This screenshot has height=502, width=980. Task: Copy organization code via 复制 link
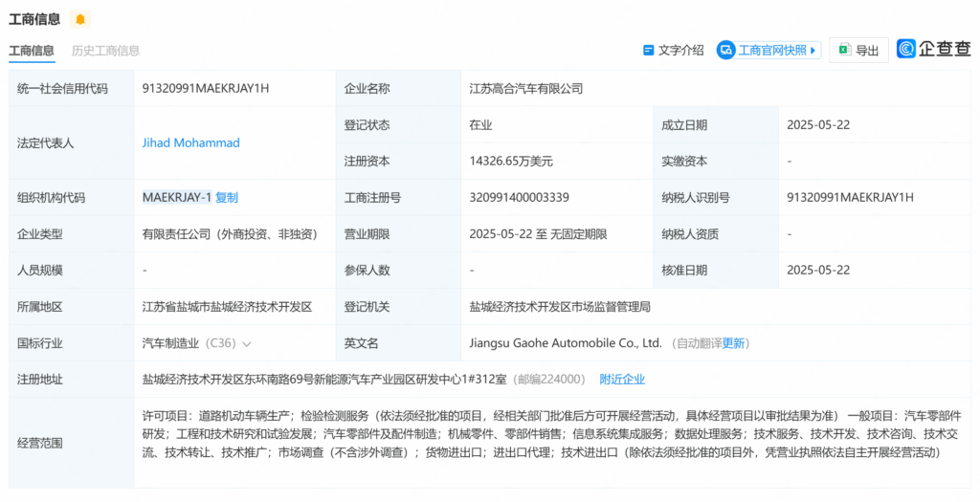coord(227,198)
